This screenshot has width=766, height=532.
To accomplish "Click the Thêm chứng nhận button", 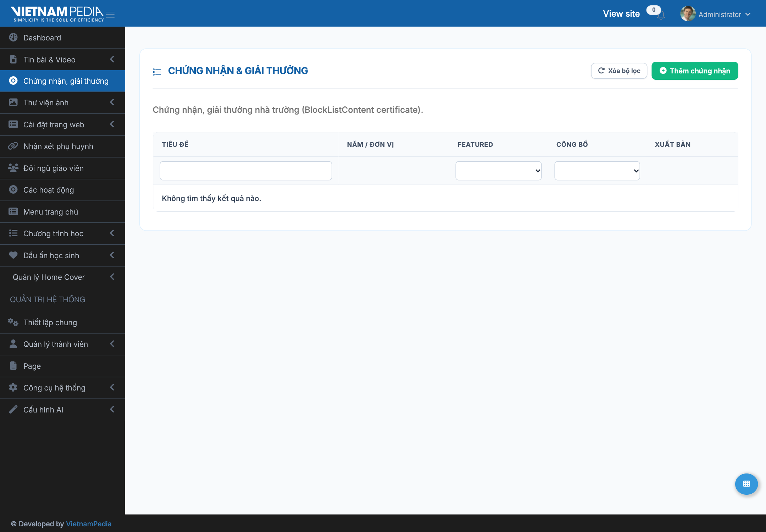I will click(x=695, y=71).
